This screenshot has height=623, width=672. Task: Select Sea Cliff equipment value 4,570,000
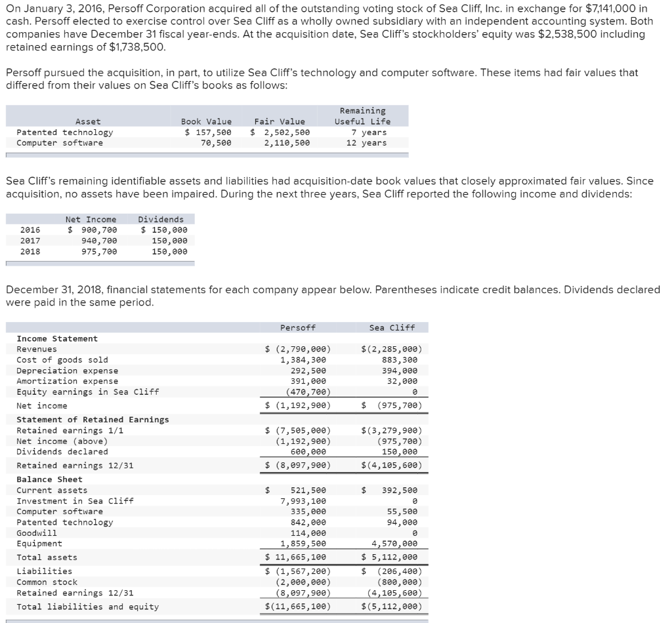(394, 544)
